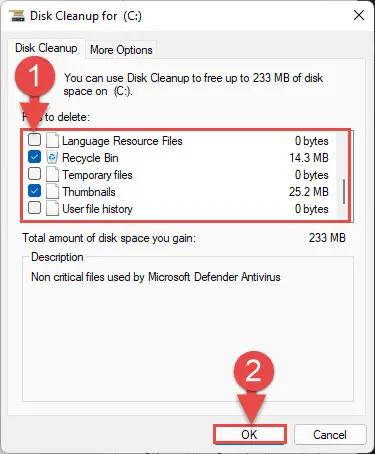The width and height of the screenshot is (375, 454).
Task: Click the Cancel button
Action: click(x=330, y=435)
